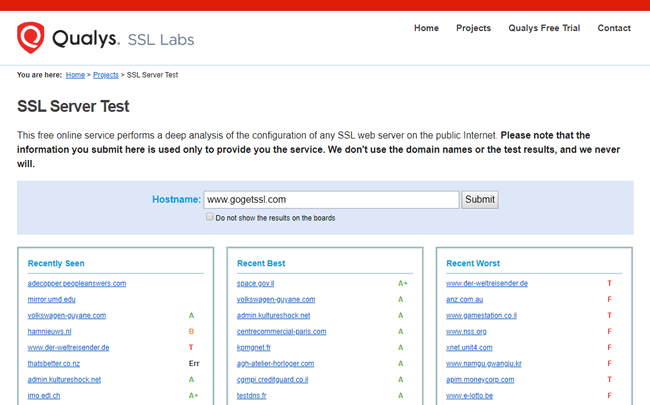Screen dimensions: 650x405
Task: Open www.der-weltreisender.de in Recent Worst
Action: [x=487, y=284]
